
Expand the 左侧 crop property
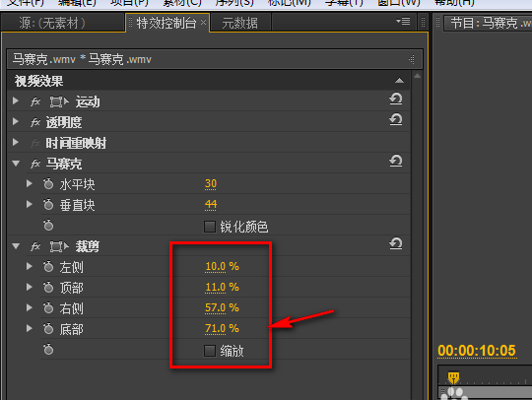pos(30,266)
